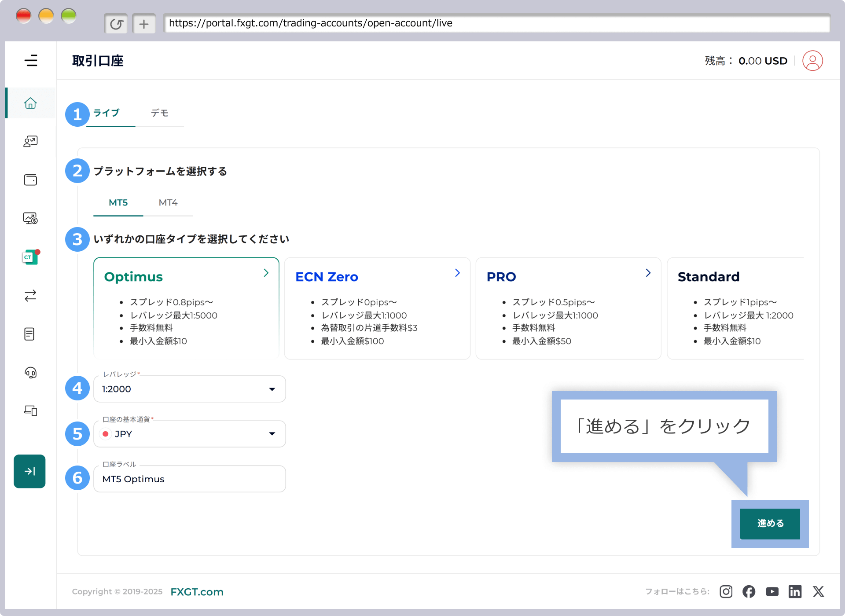The height and width of the screenshot is (616, 845).
Task: Expand the PRO card chevron
Action: (648, 273)
